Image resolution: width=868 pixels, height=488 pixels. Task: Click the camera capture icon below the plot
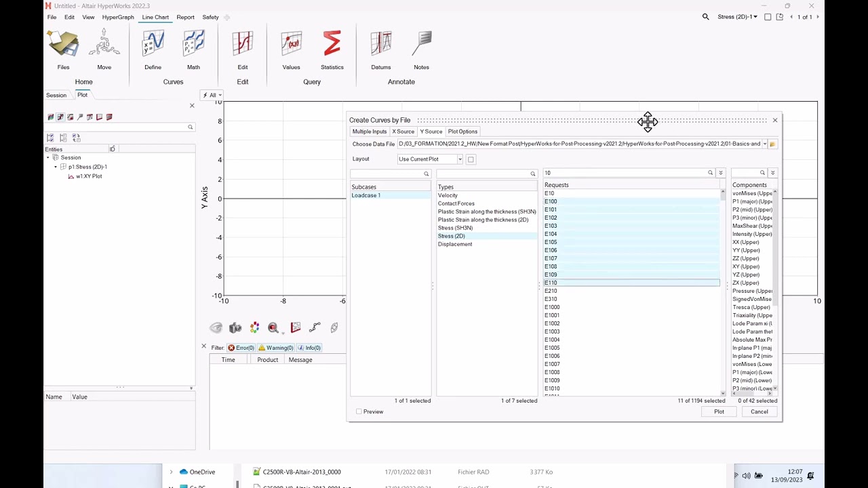pyautogui.click(x=235, y=328)
